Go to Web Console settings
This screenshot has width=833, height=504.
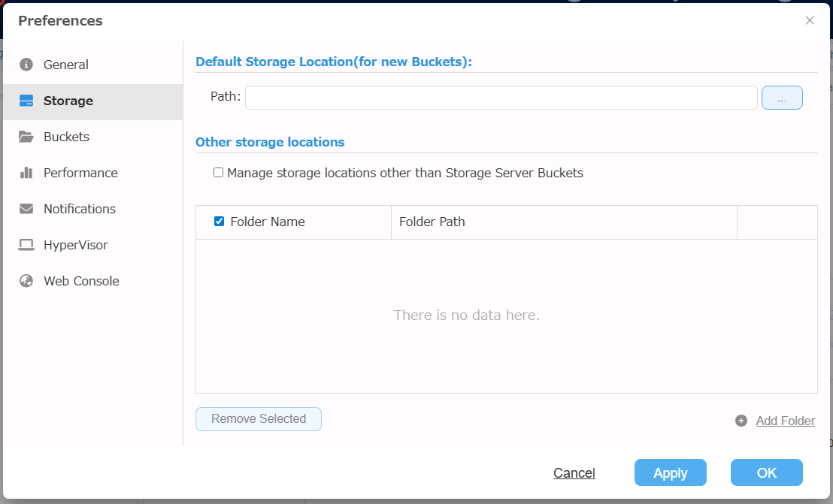[81, 281]
